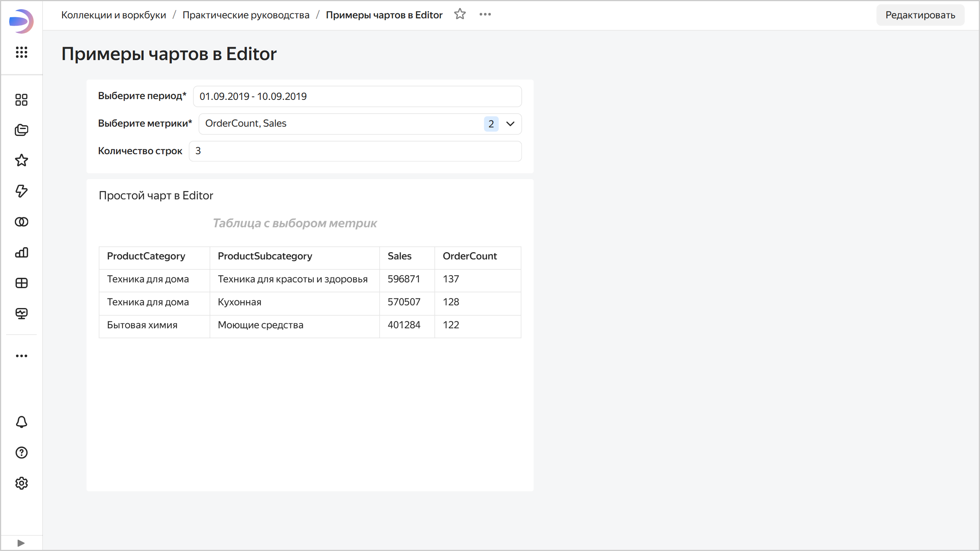Open dashboards grid sidebar icon
The image size is (980, 551).
[x=21, y=283]
